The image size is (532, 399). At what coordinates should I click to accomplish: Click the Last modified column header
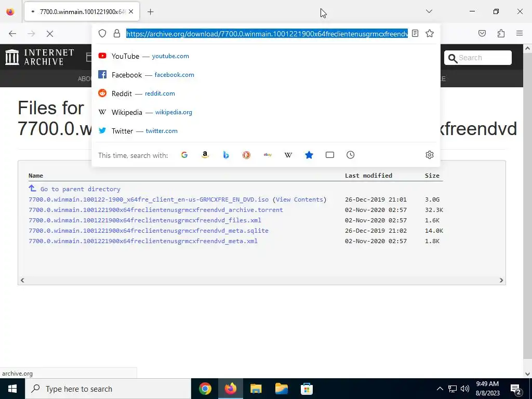pyautogui.click(x=368, y=176)
